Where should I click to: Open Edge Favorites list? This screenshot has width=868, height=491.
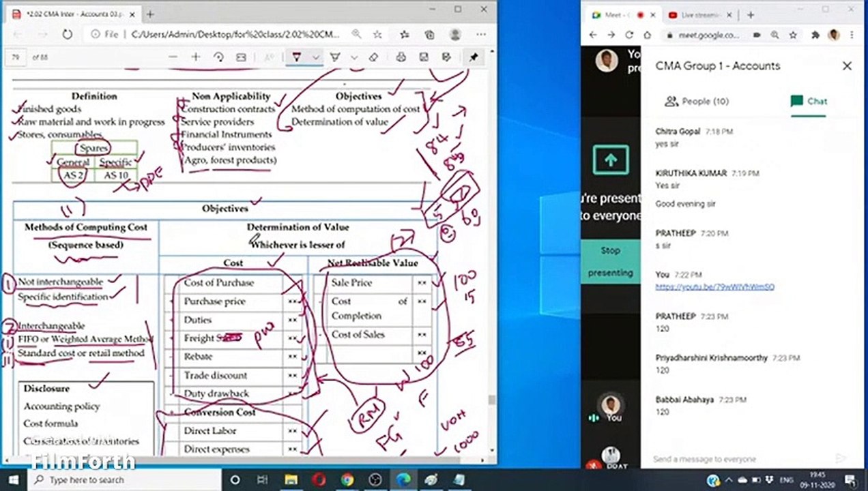[406, 34]
